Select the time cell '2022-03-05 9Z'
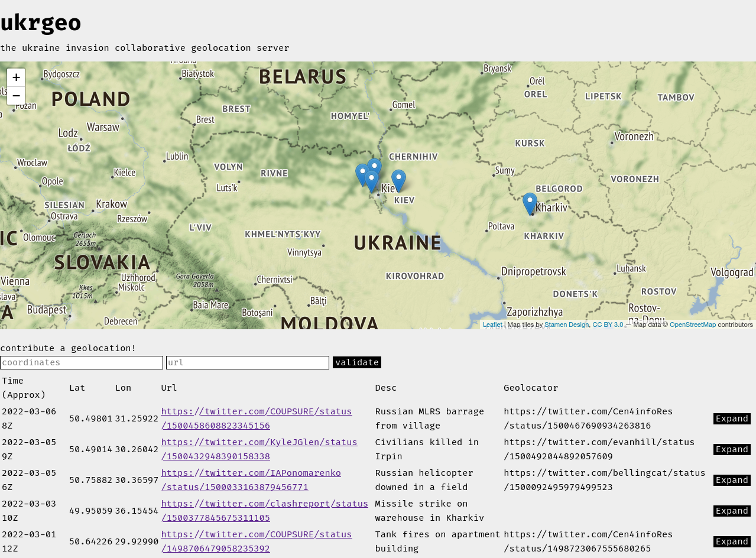The image size is (756, 558). tap(29, 449)
